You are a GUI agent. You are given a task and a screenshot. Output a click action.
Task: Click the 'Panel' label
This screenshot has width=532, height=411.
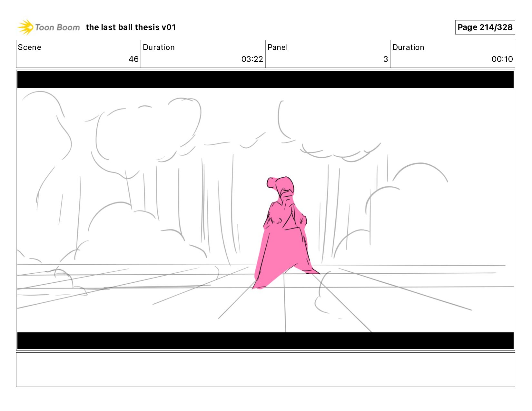click(278, 47)
